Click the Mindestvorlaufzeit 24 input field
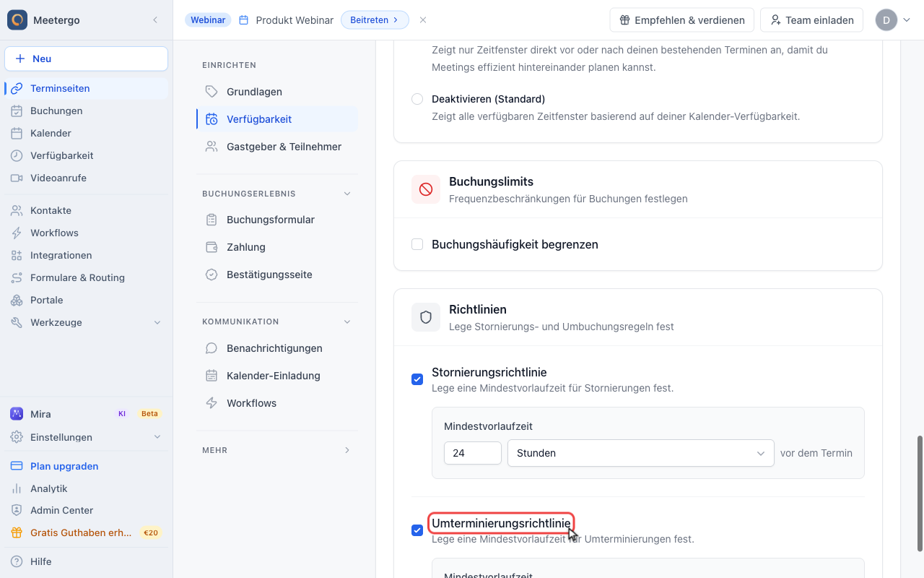 [473, 453]
